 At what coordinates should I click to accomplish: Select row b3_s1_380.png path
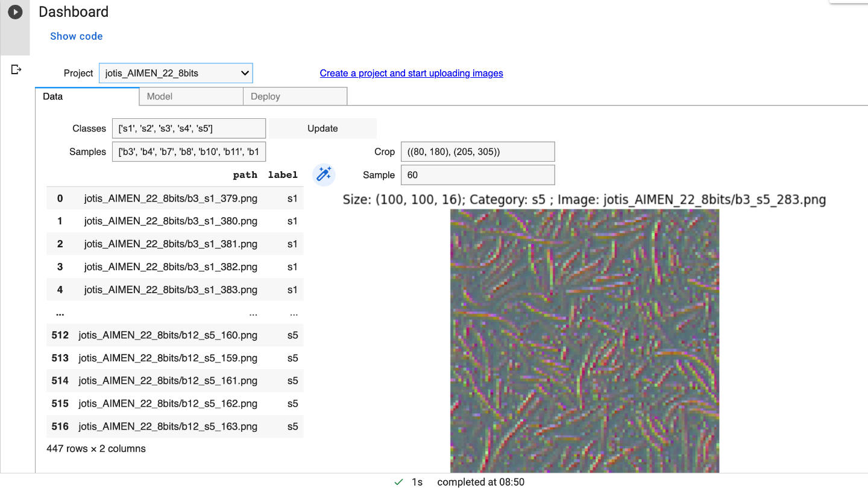pyautogui.click(x=171, y=221)
